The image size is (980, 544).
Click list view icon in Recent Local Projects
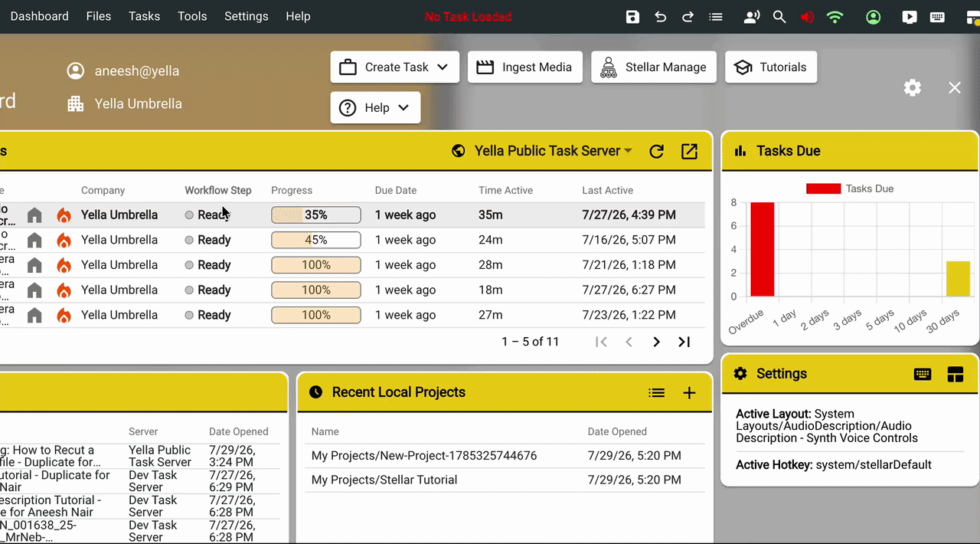656,392
